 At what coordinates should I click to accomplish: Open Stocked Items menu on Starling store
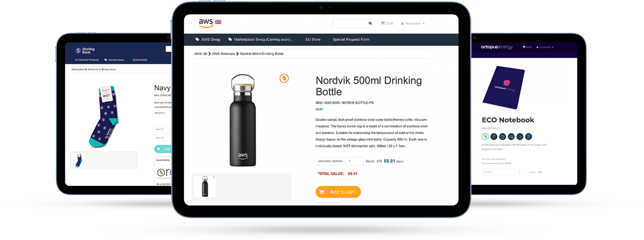pos(114,60)
